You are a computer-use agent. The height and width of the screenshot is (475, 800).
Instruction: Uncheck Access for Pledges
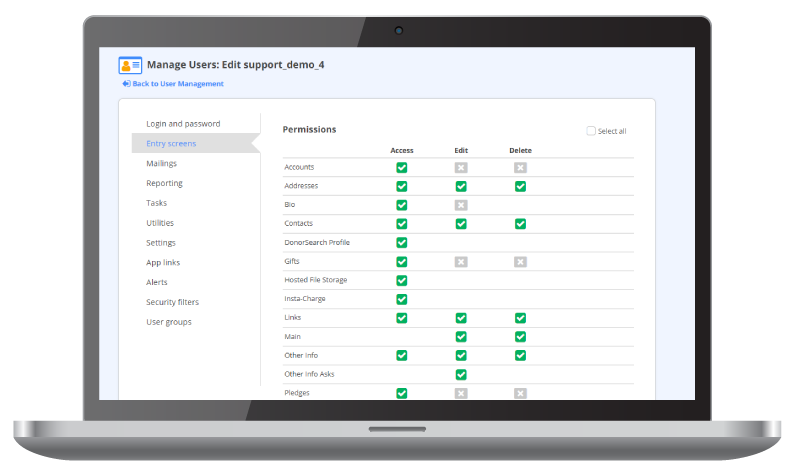pos(402,393)
